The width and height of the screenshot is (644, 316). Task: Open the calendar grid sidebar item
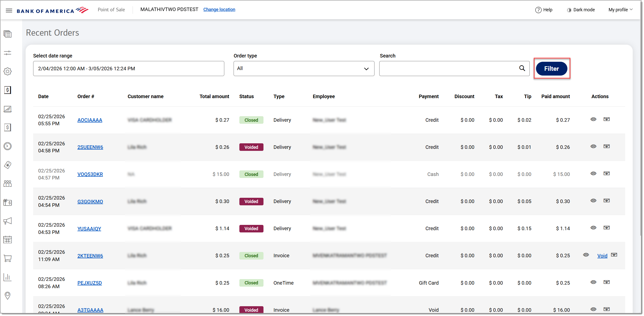point(8,240)
